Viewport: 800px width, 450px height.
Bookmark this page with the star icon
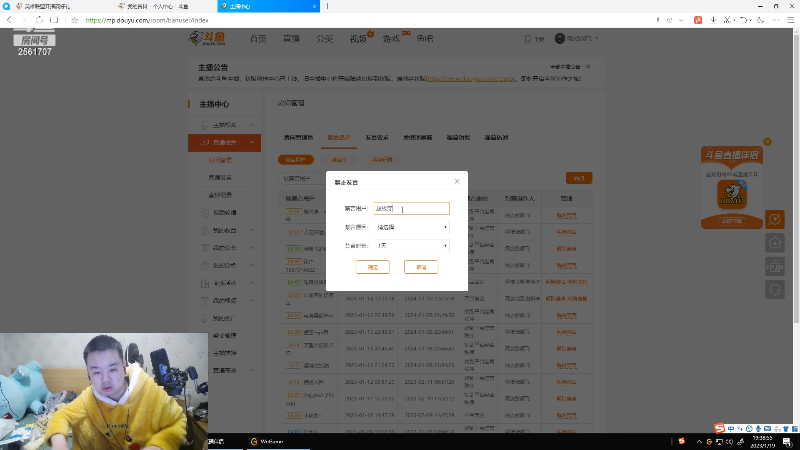click(74, 20)
